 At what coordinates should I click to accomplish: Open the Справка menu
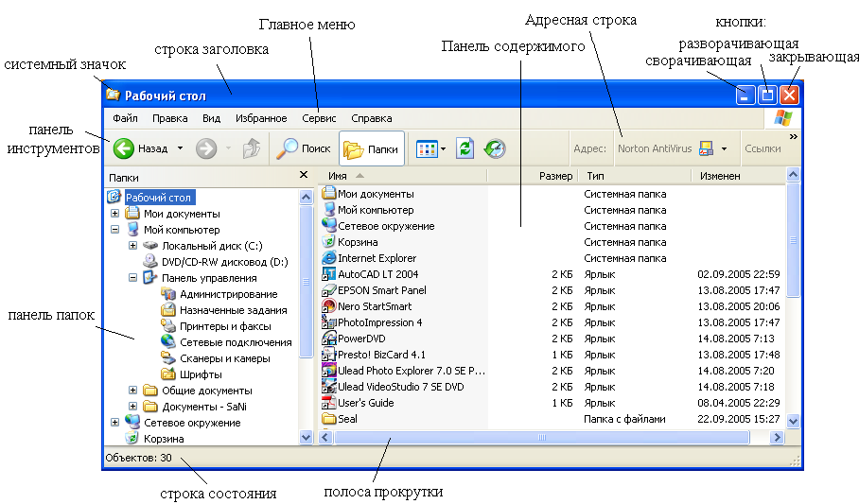[372, 118]
